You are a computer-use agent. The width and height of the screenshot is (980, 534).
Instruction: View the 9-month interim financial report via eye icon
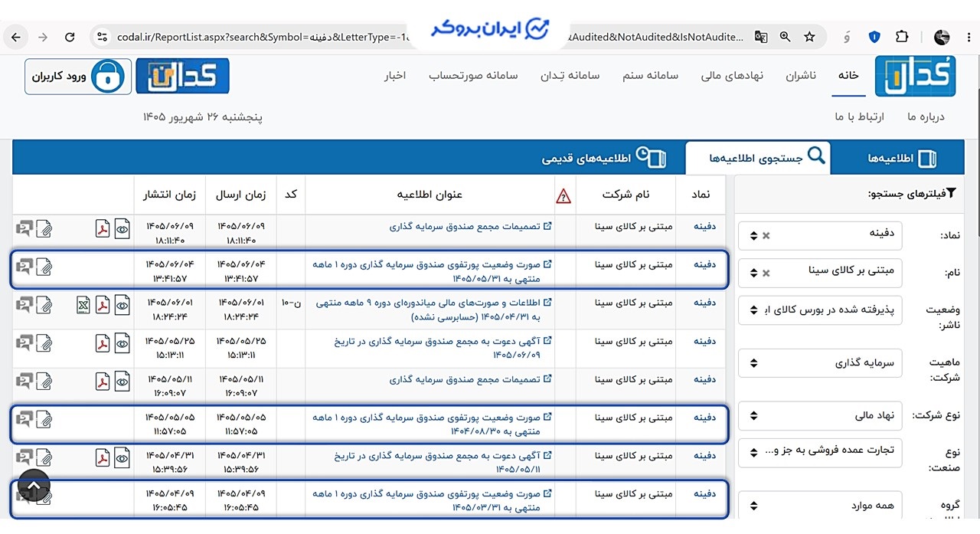point(122,304)
